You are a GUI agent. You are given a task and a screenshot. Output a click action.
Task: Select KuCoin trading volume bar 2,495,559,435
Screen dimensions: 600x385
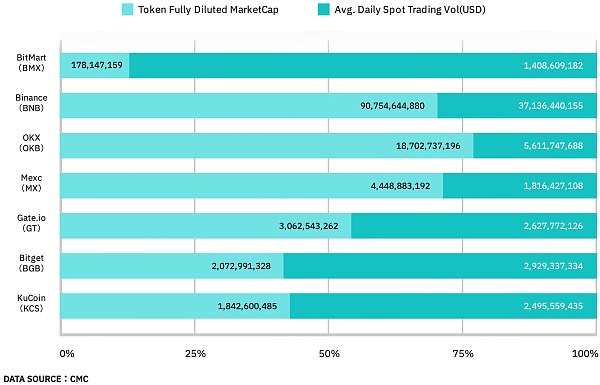pos(443,306)
